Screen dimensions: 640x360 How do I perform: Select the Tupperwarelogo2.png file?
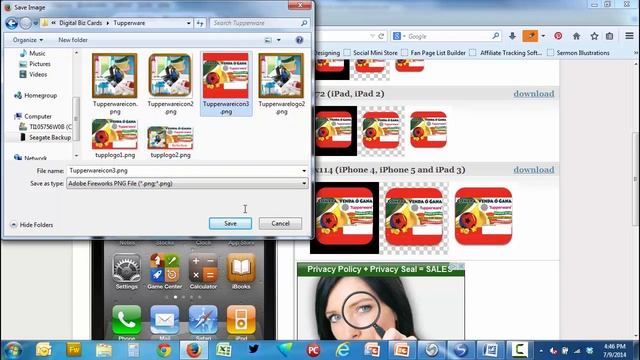(282, 84)
